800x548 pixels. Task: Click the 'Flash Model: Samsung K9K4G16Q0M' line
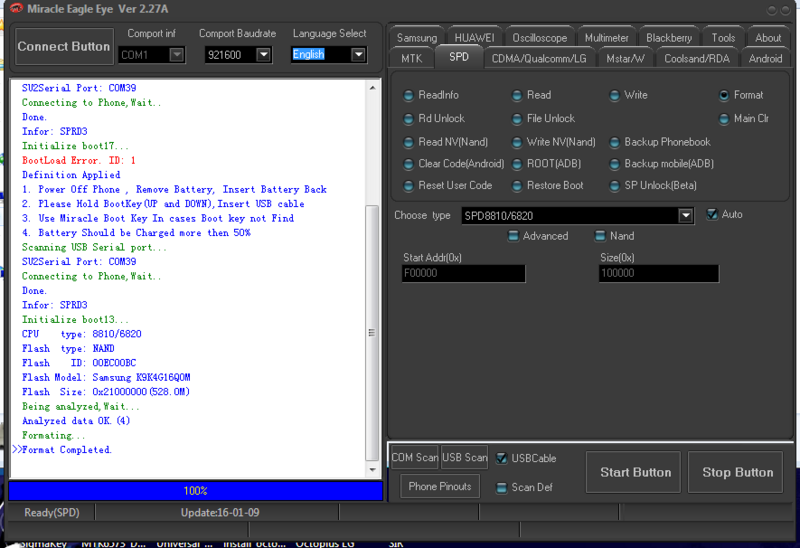click(106, 377)
